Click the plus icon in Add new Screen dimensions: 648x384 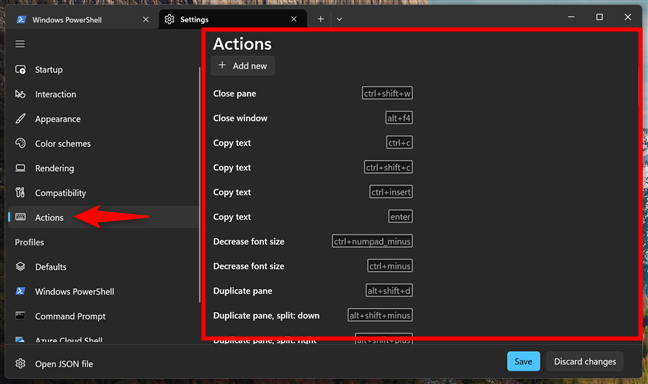coord(222,65)
